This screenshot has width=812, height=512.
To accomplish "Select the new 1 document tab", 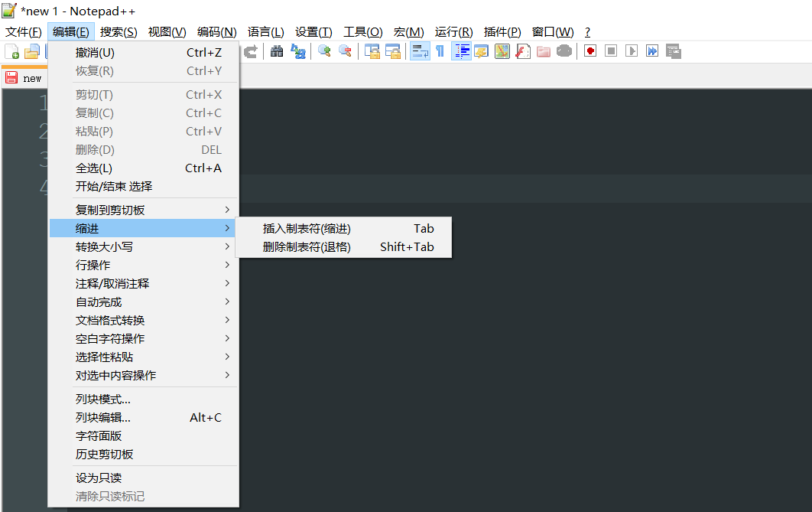I will click(x=24, y=78).
